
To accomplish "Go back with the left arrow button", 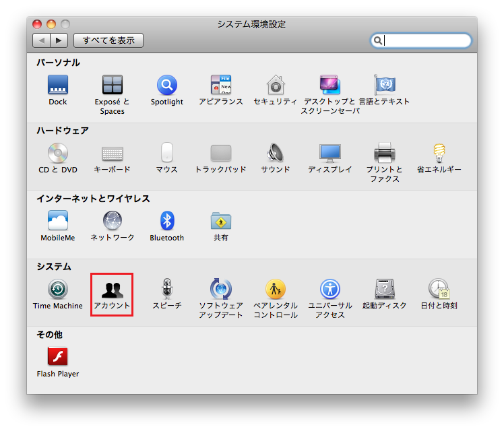I will pos(41,40).
